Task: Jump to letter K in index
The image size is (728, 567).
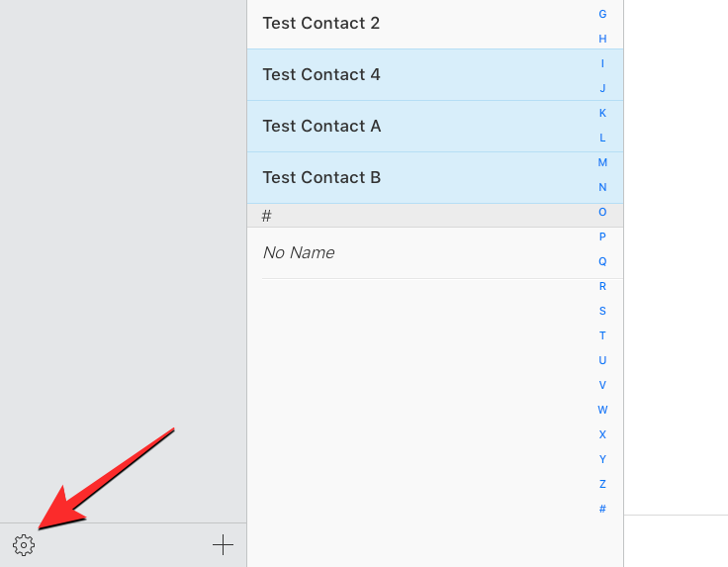Action: 602,113
